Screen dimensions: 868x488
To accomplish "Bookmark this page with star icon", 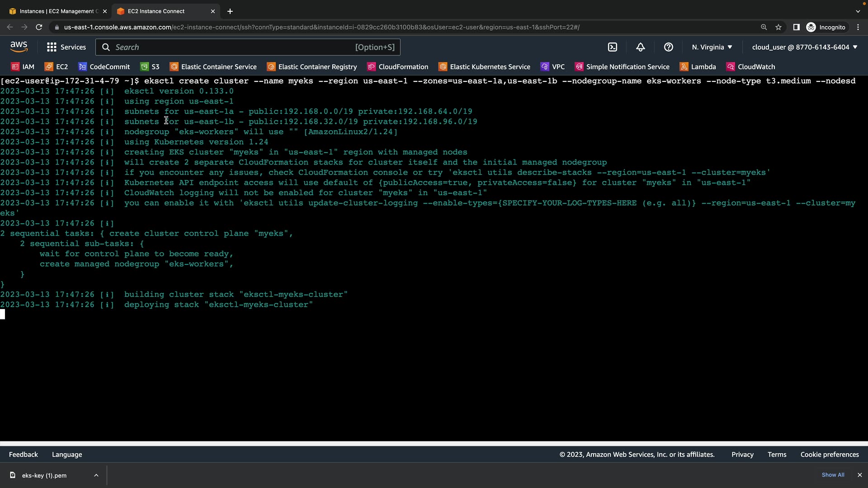I will (x=778, y=27).
